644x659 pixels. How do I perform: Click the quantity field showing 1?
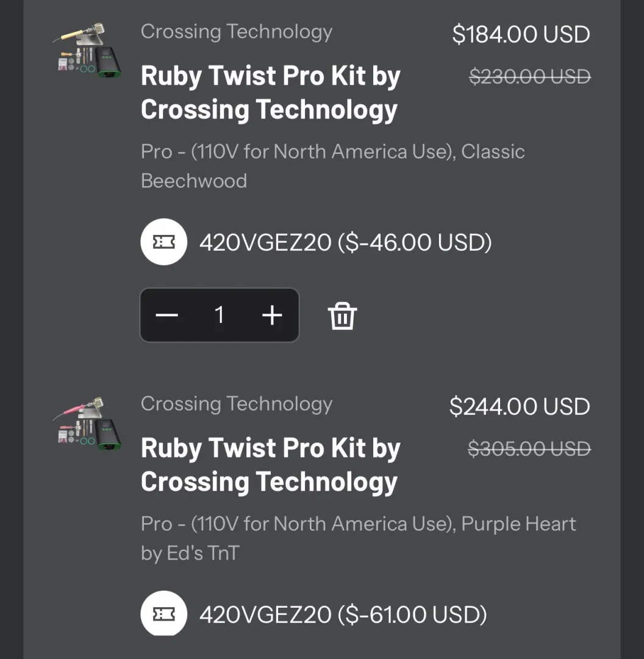pos(220,315)
